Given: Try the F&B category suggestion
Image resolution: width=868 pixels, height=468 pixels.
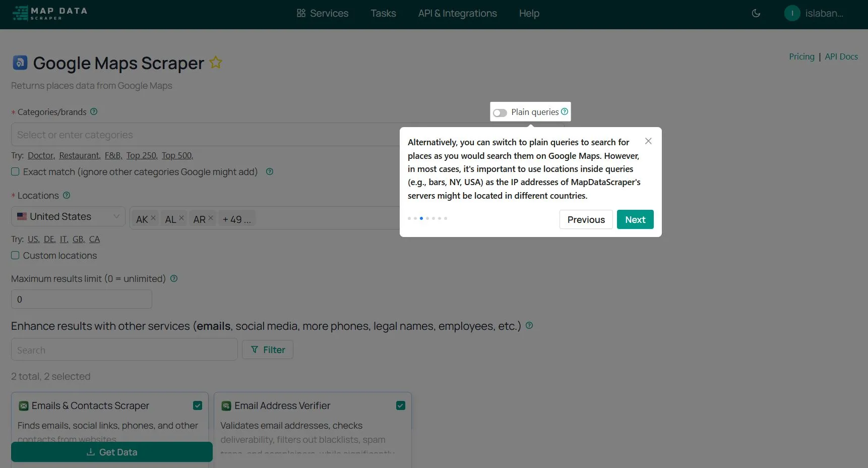Looking at the screenshot, I should (x=113, y=155).
